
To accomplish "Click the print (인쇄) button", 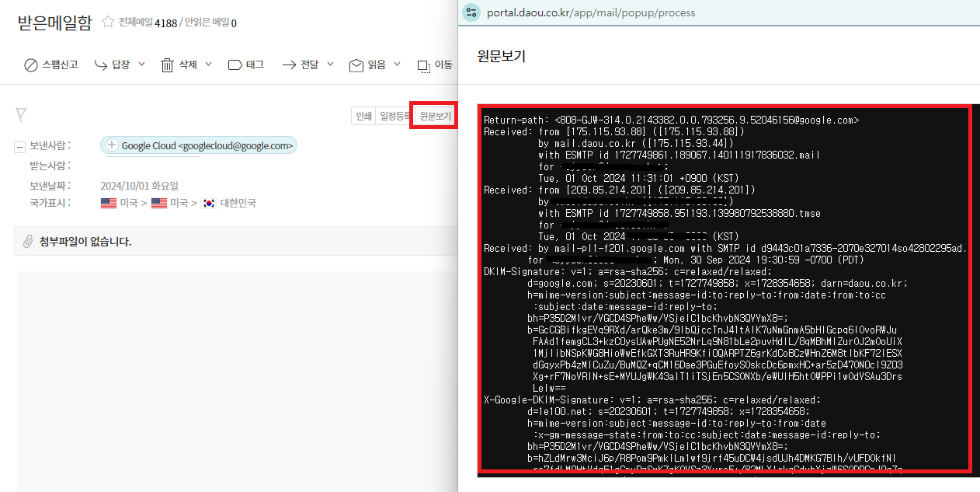I will [363, 116].
